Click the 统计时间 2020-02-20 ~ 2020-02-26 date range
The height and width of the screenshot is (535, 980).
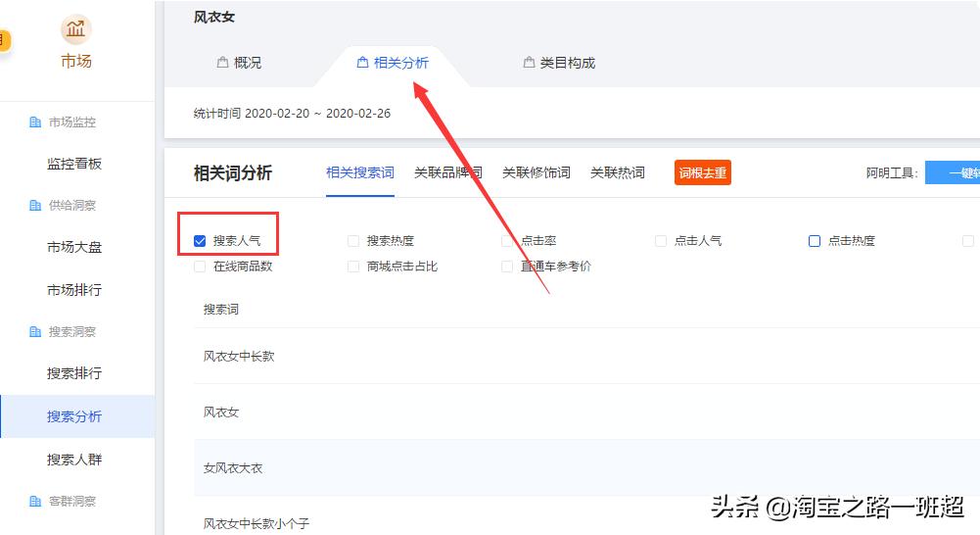coord(292,114)
